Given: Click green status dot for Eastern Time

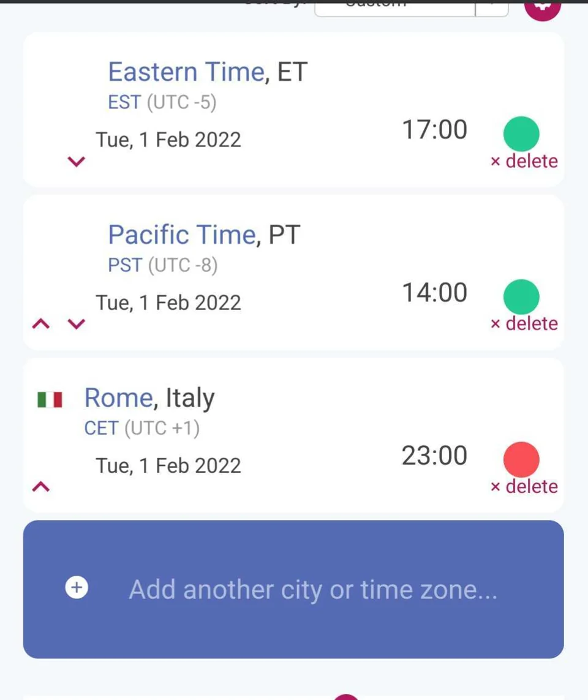Looking at the screenshot, I should pos(521,134).
